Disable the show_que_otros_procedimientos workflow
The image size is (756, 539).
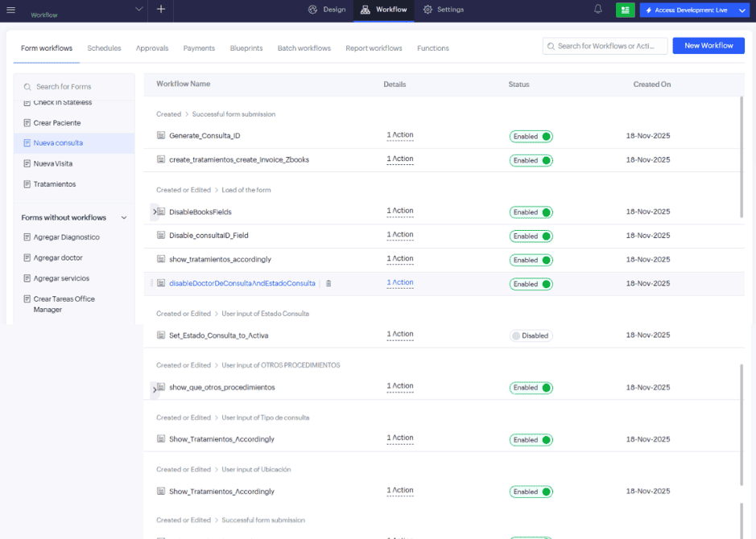tap(531, 387)
